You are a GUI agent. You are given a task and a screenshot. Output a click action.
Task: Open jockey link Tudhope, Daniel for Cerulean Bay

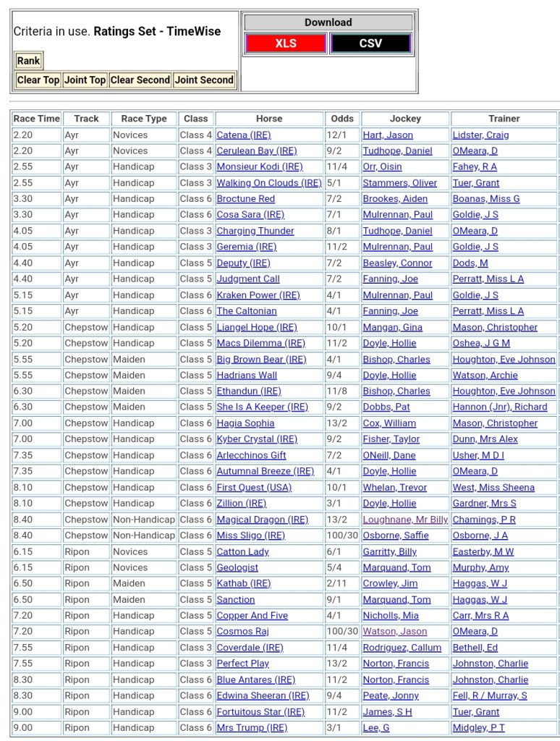click(397, 151)
